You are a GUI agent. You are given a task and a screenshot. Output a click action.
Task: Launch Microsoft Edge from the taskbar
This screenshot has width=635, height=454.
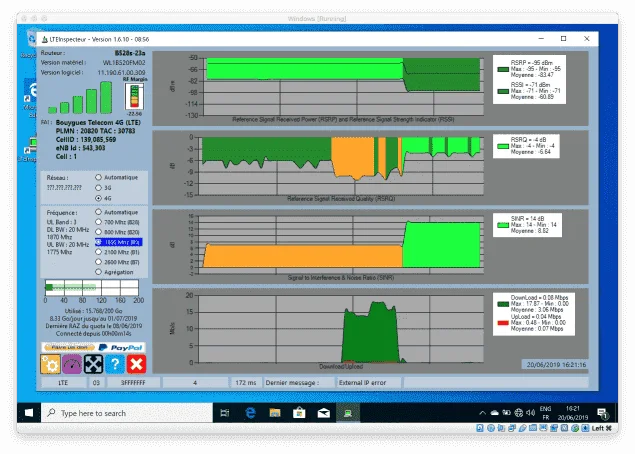250,413
